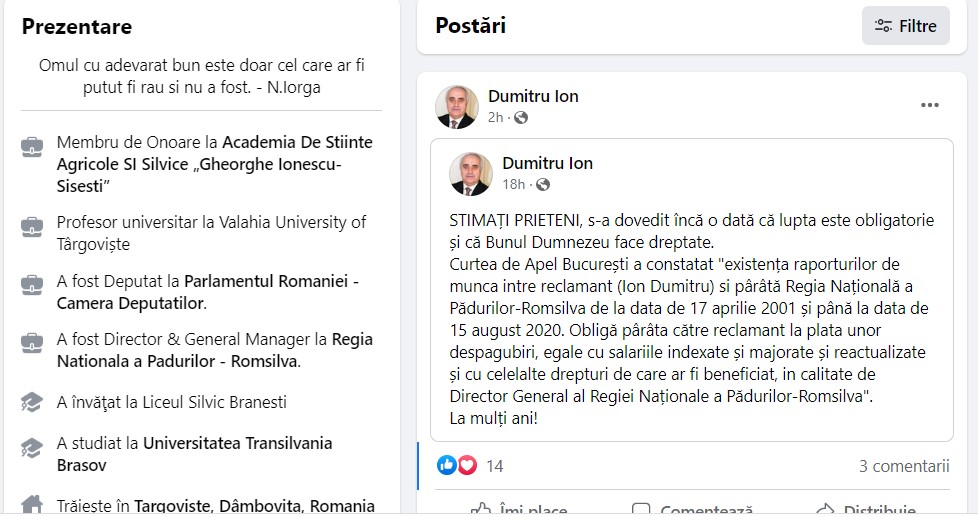Click the outer post's profile picture

pos(457,107)
